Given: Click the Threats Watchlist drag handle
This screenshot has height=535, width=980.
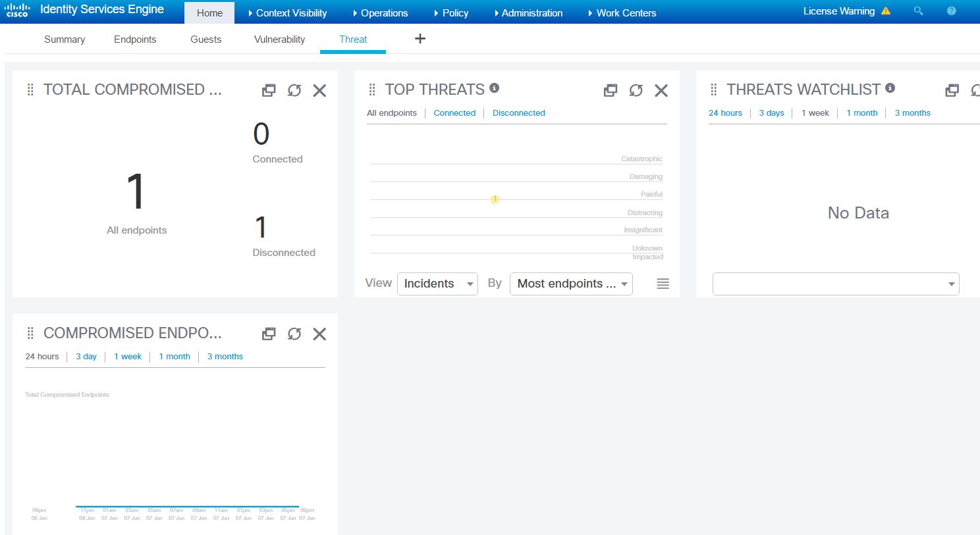Looking at the screenshot, I should [x=714, y=90].
